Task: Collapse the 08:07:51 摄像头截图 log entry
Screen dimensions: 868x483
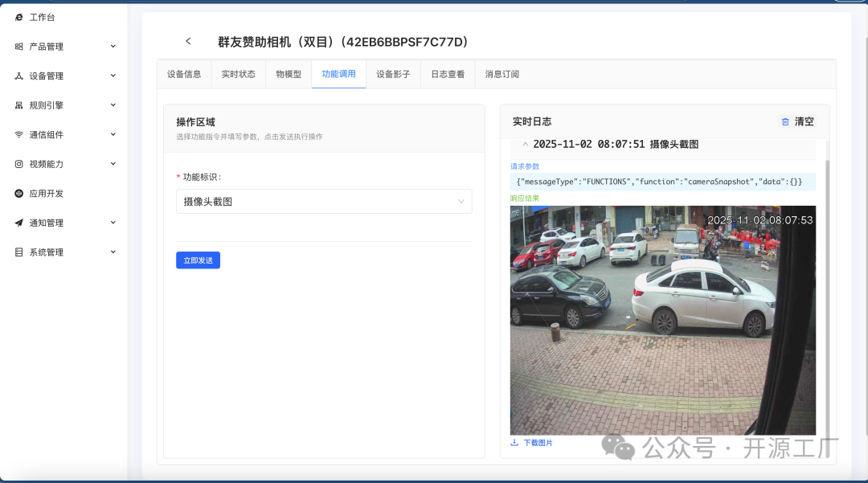Action: pos(526,143)
